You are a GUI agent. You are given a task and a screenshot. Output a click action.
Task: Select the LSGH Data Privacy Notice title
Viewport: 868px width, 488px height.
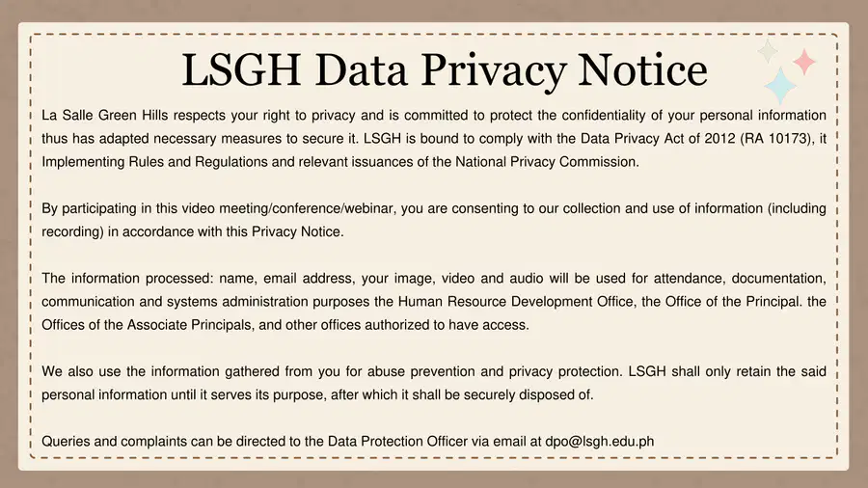(445, 69)
